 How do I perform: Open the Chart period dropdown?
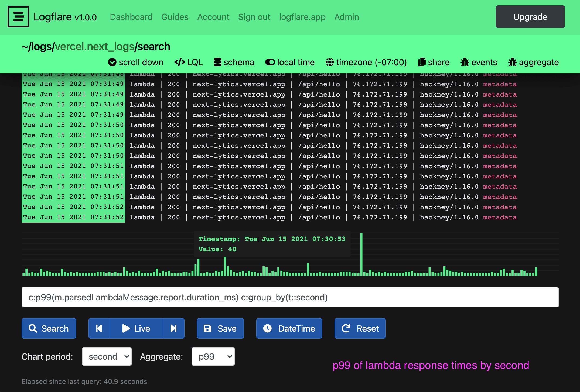[107, 356]
